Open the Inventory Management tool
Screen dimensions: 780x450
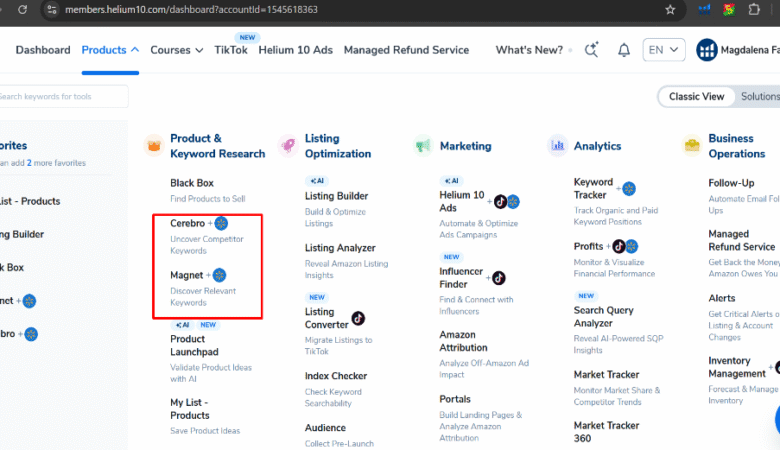737,367
